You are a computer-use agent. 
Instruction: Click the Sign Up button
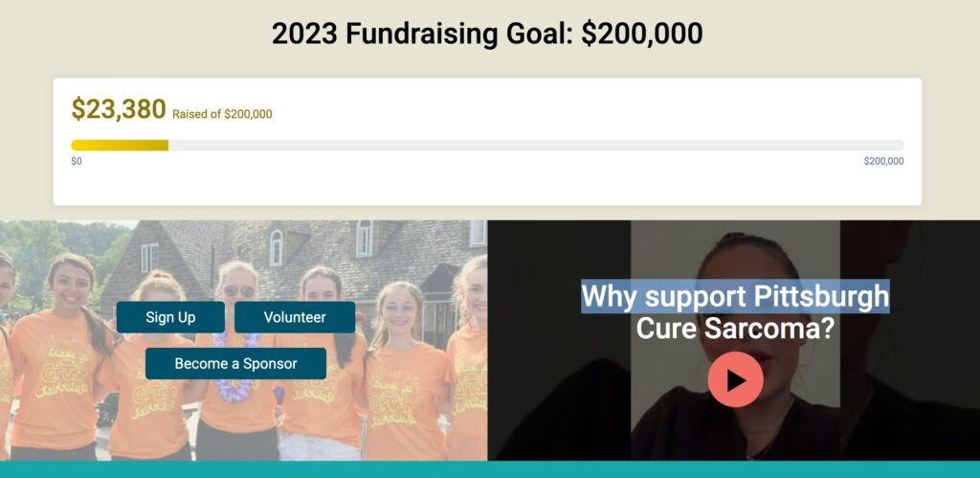coord(170,317)
